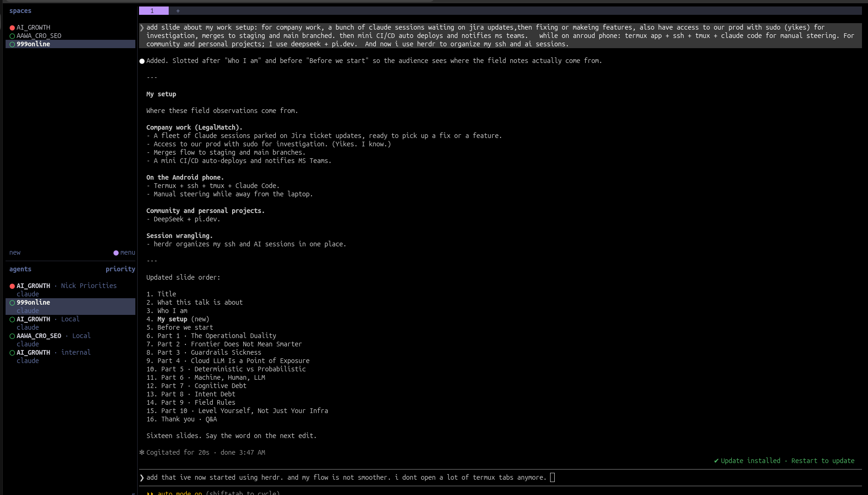Click 'My setup' heading in output
Screen dimensions: 868x495
click(161, 94)
